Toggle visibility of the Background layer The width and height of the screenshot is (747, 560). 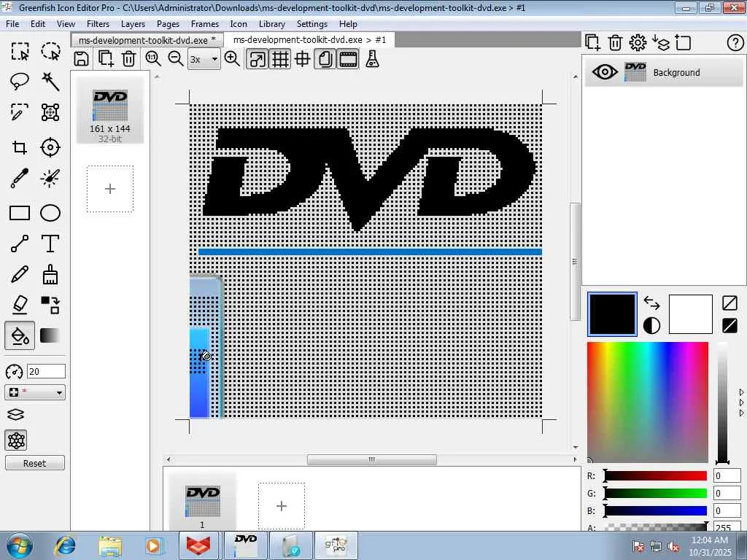(605, 72)
